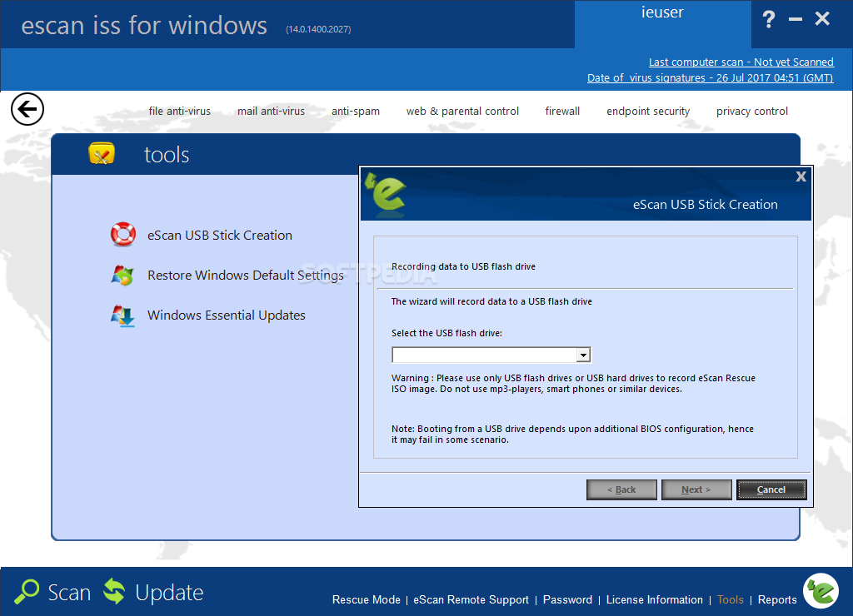Image resolution: width=853 pixels, height=616 pixels.
Task: Click the 'Recording data to USB flash drive' heading
Action: click(463, 266)
